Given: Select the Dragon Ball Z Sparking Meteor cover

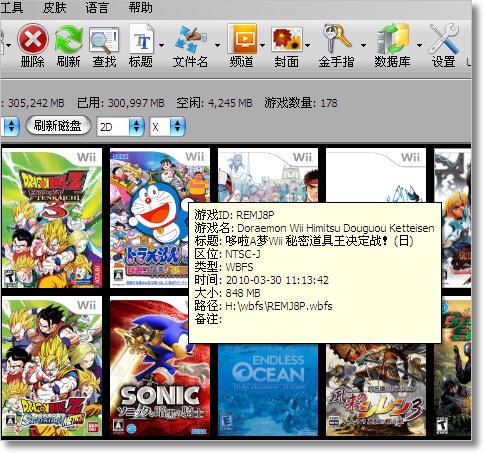Looking at the screenshot, I should (52, 367).
